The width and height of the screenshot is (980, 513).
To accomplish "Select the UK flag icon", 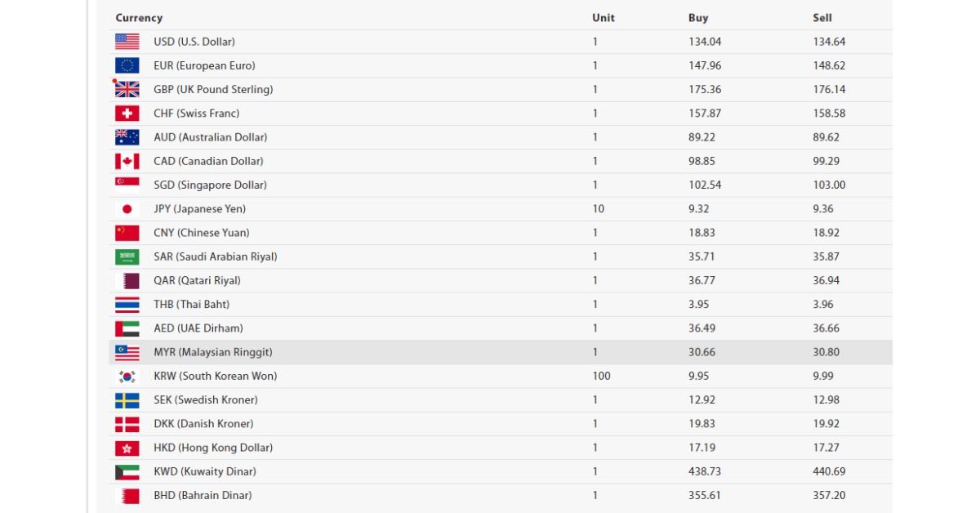I will click(127, 89).
